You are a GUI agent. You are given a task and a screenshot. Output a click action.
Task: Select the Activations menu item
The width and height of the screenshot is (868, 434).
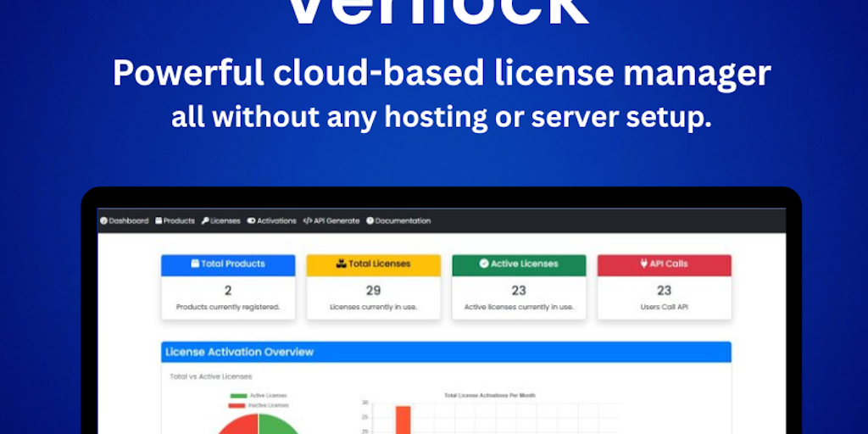point(272,221)
